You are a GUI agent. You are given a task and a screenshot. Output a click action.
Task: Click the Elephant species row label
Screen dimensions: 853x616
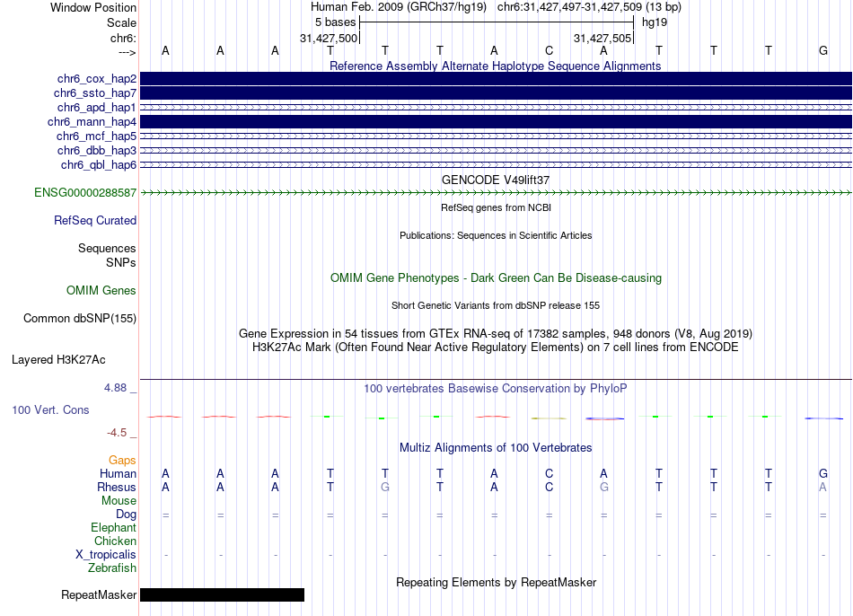pyautogui.click(x=114, y=528)
